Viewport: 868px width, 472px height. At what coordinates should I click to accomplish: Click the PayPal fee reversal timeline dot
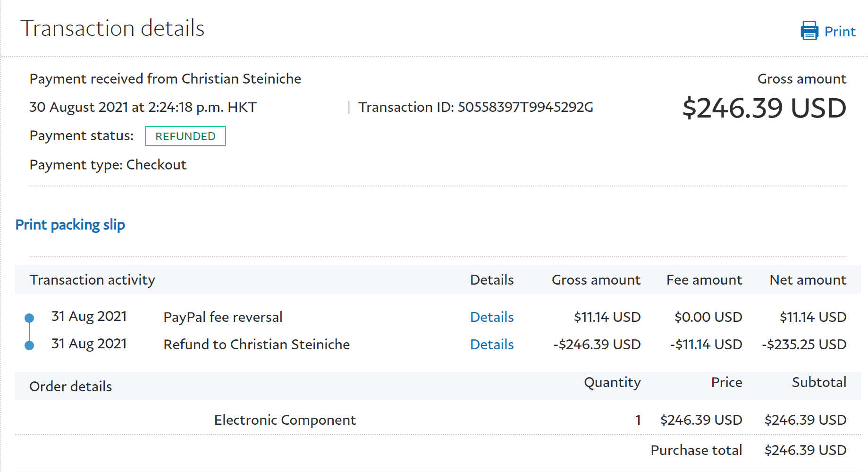[x=29, y=318]
